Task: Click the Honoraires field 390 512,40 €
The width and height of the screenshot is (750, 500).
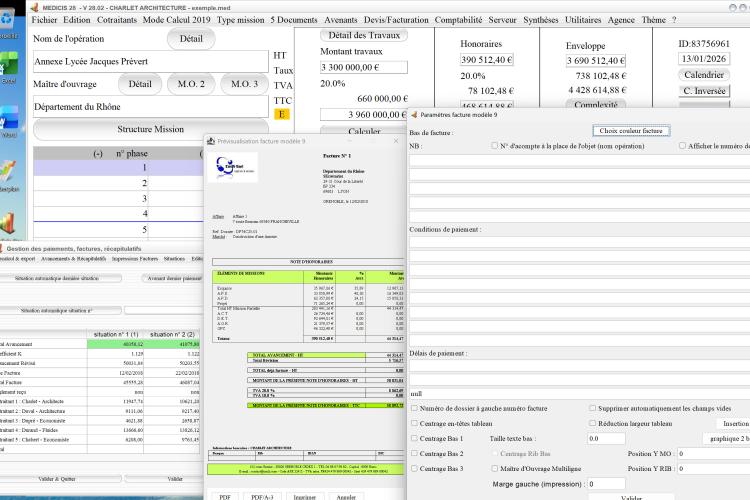Action: tap(486, 60)
